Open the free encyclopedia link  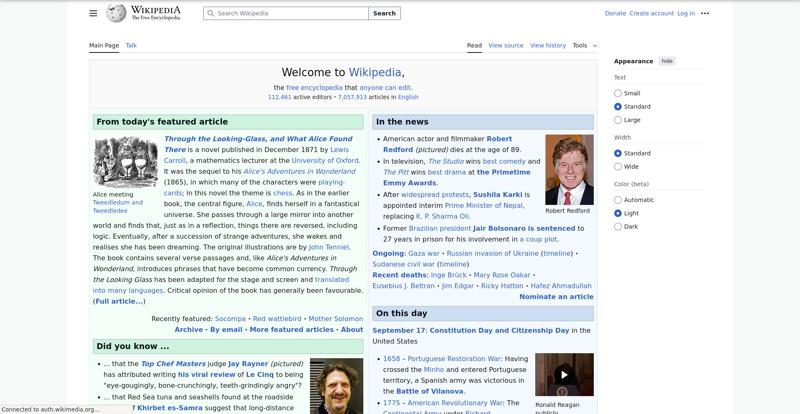(314, 88)
